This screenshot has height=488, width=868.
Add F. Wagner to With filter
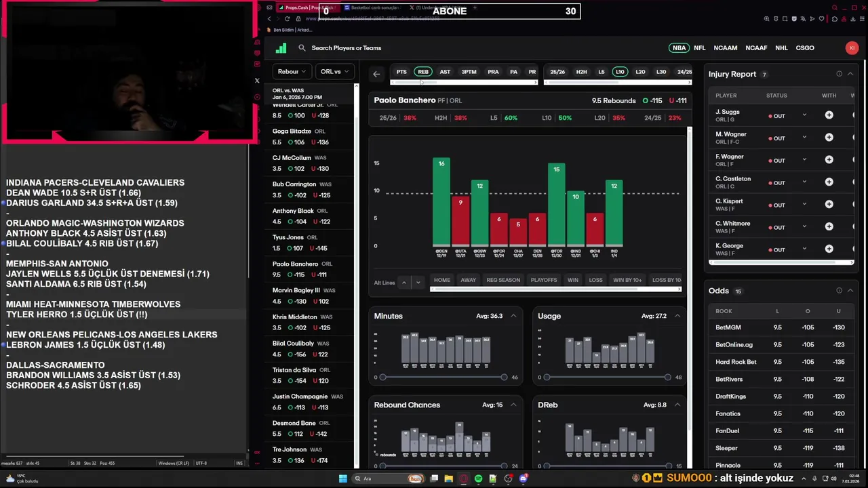tap(829, 160)
